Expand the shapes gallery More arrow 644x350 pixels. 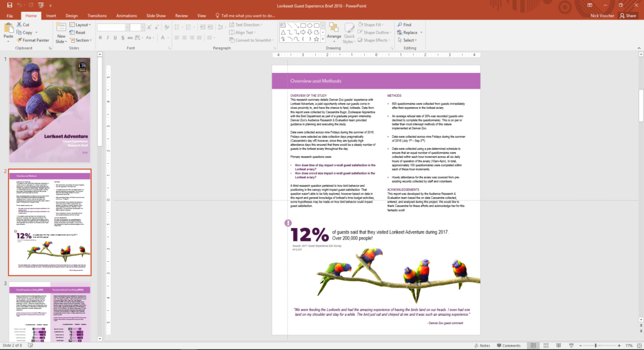pos(323,39)
